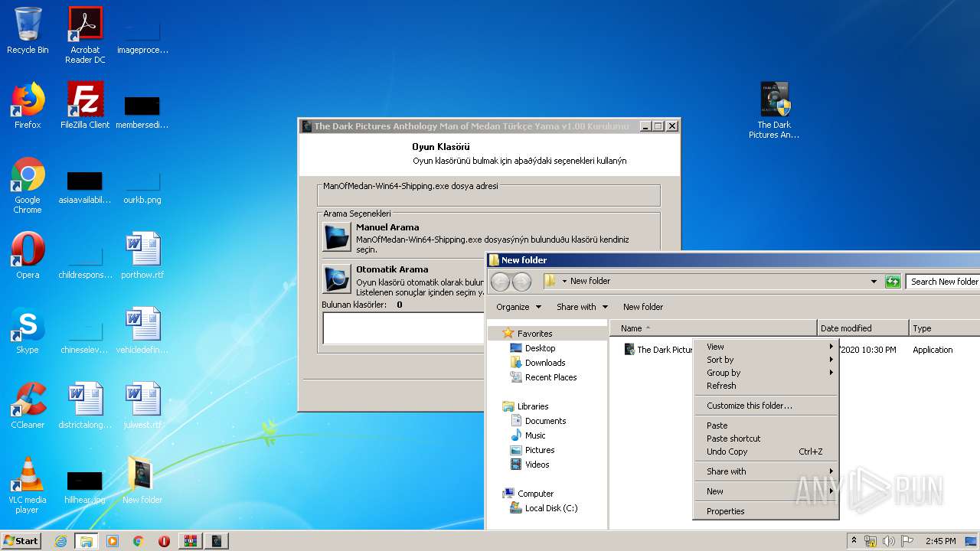Viewport: 980px width, 551px height.
Task: Expand the Group by submenu
Action: click(766, 373)
